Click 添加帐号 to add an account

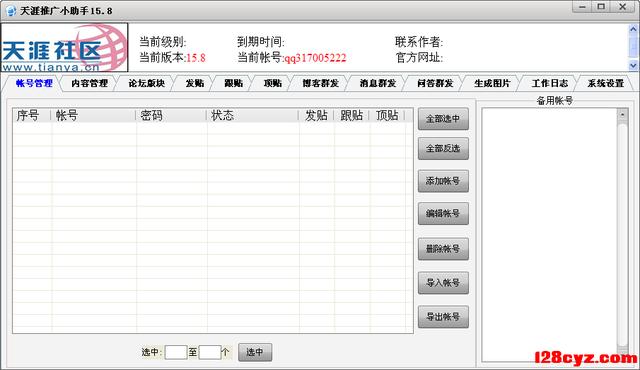point(443,181)
